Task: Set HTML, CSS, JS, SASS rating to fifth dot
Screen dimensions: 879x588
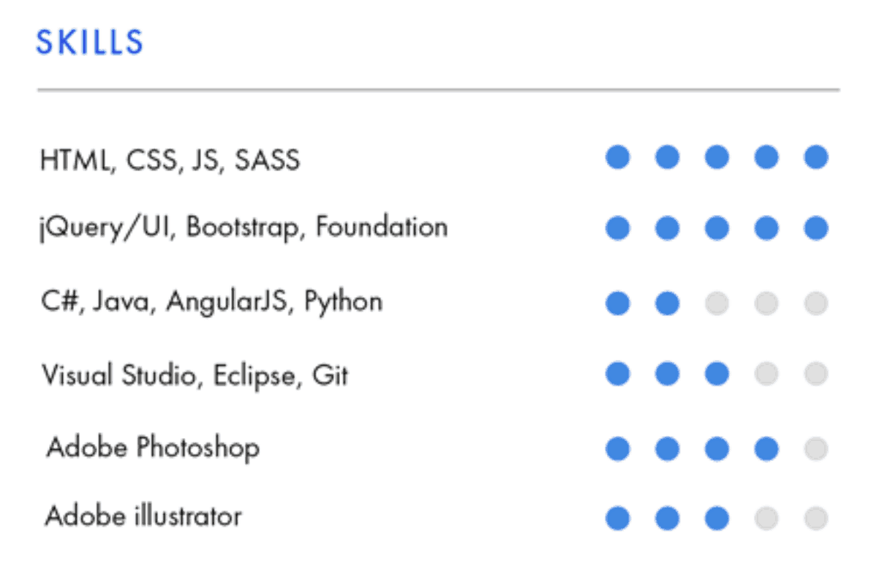Action: coord(815,157)
